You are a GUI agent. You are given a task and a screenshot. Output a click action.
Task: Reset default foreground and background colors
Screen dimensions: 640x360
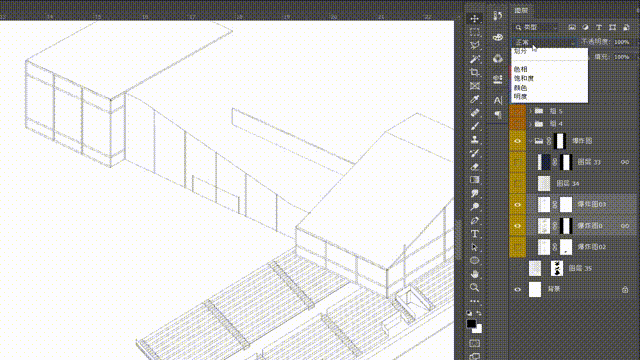[469, 313]
